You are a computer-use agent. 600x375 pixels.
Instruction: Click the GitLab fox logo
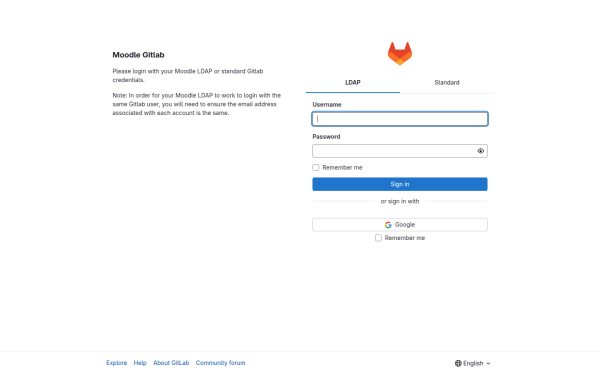pyautogui.click(x=400, y=54)
